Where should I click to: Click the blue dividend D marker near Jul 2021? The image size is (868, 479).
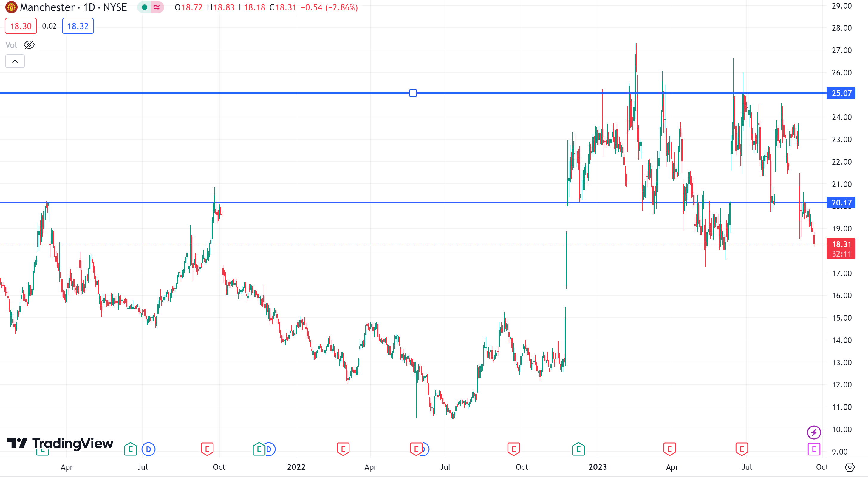click(148, 450)
